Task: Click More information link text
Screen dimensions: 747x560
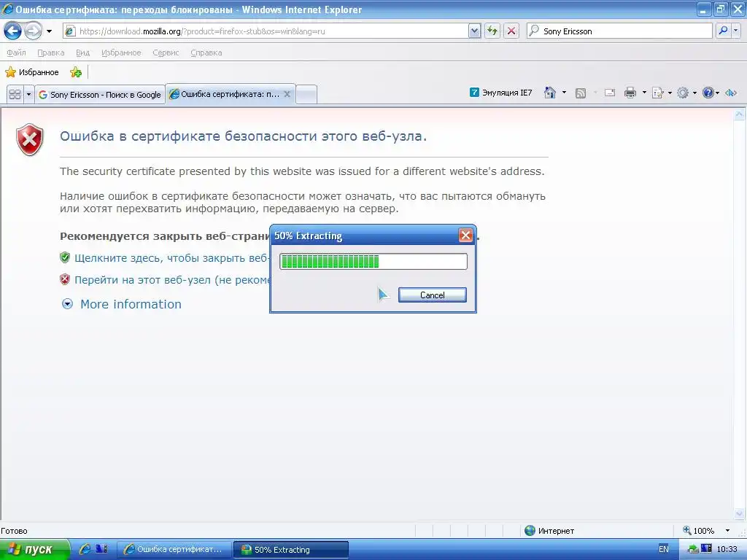Action: tap(131, 304)
